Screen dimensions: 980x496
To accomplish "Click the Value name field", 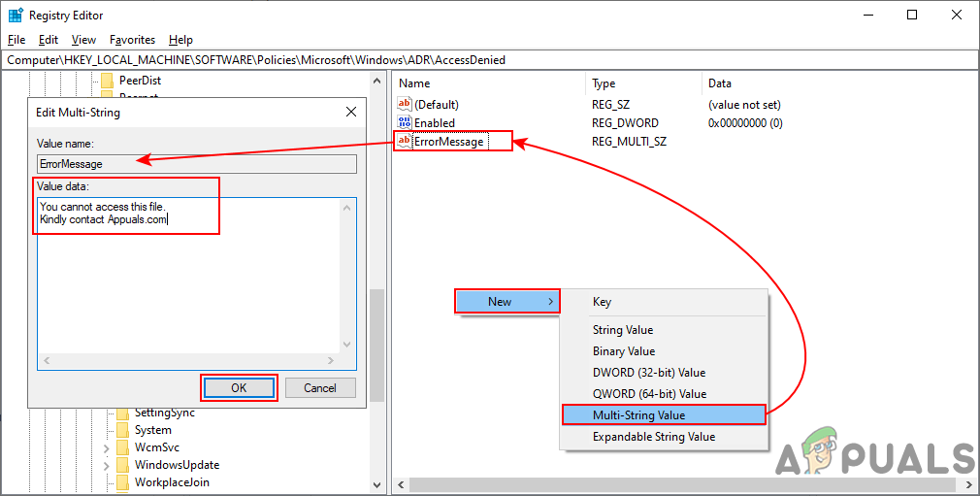I will (x=197, y=164).
